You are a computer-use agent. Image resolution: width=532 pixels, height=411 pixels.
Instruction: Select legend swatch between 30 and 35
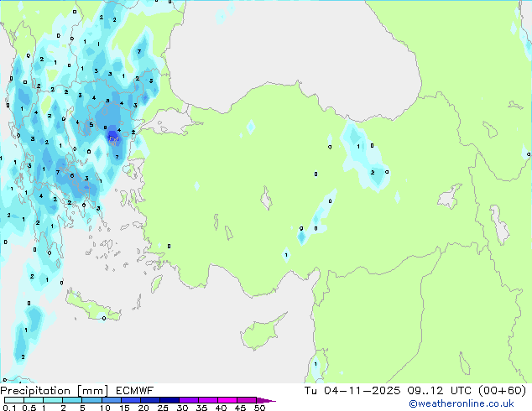pos(188,400)
